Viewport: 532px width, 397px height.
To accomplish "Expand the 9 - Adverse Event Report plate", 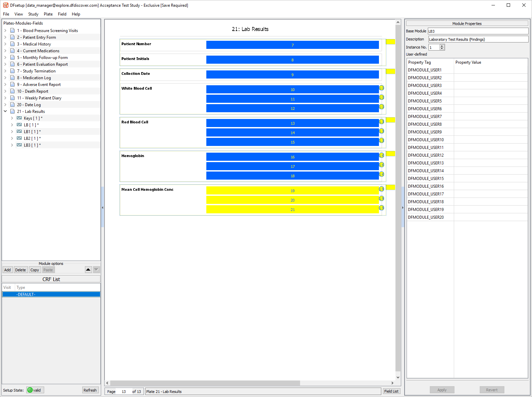I will coord(5,84).
